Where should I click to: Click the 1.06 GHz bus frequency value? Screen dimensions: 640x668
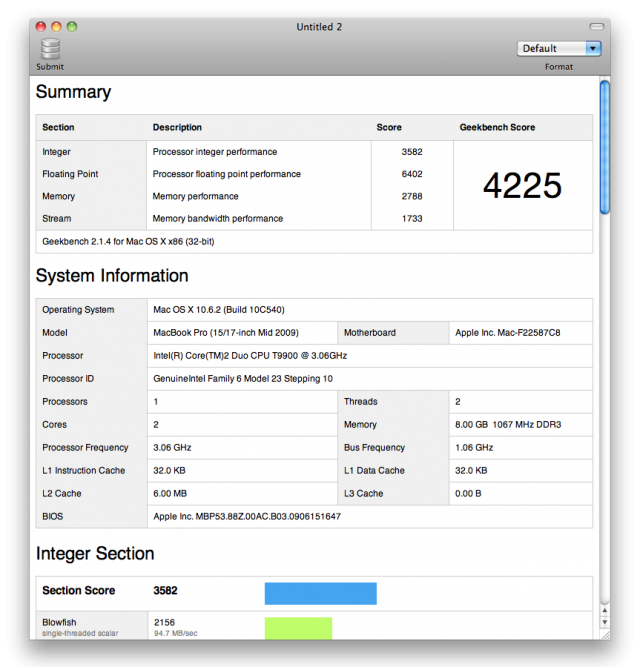474,448
